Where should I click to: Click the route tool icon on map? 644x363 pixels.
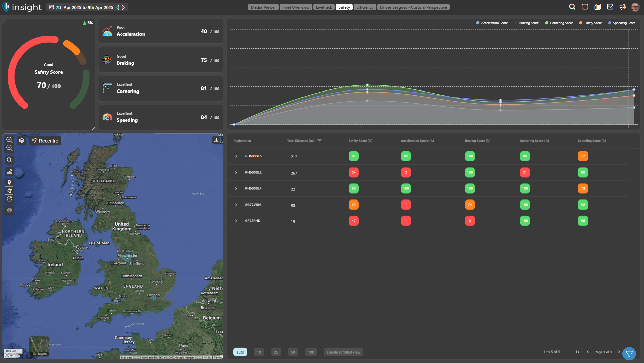click(x=9, y=172)
